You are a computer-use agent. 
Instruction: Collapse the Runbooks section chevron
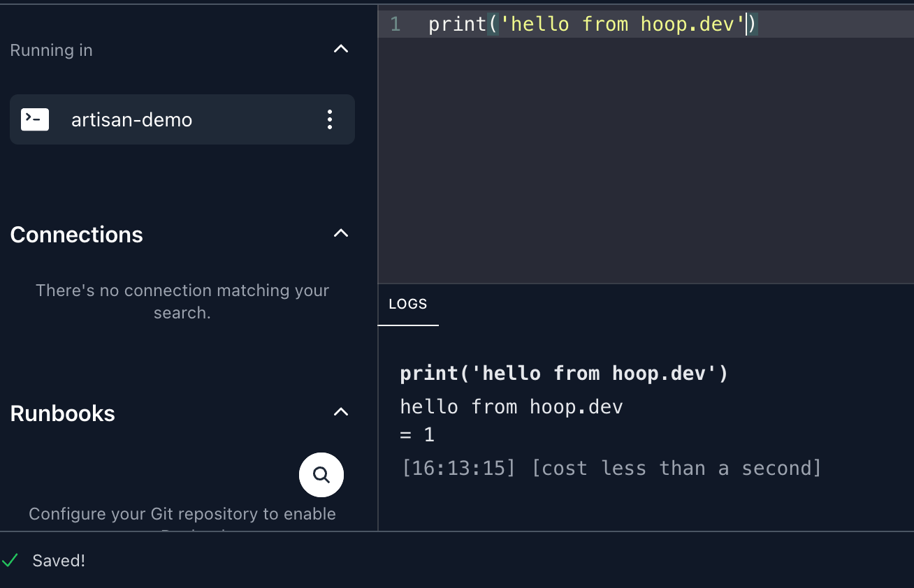pyautogui.click(x=340, y=412)
